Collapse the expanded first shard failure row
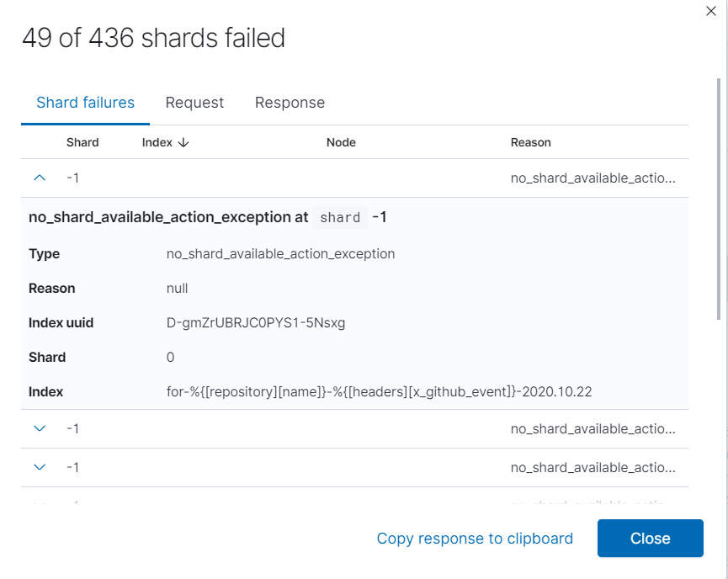728x579 pixels. coord(39,178)
